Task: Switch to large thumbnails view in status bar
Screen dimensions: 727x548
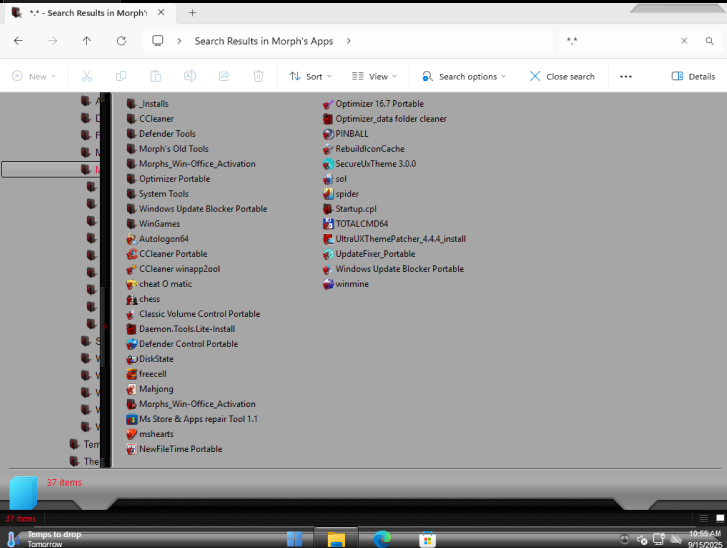Action: (720, 518)
